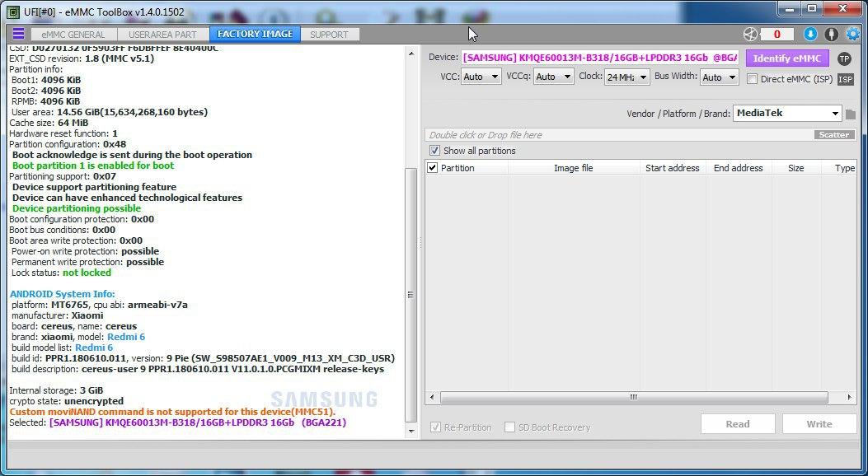Click 'Device partitioning possible' text

tap(77, 208)
